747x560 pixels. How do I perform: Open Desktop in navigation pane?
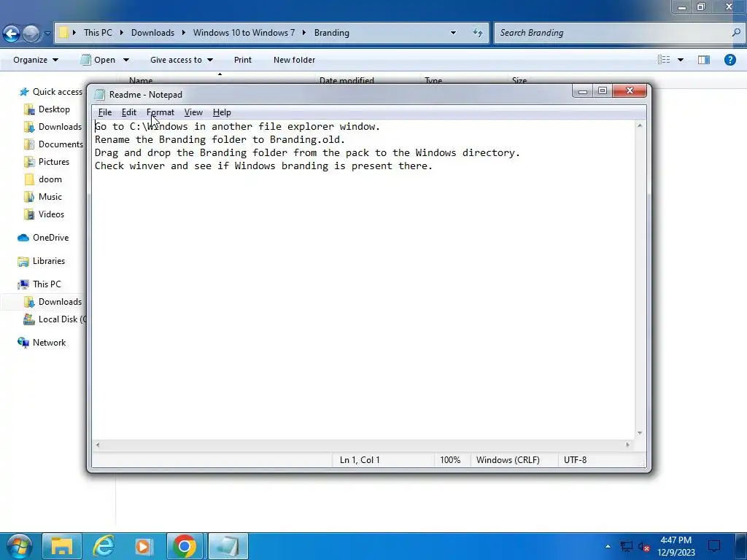click(x=47, y=109)
